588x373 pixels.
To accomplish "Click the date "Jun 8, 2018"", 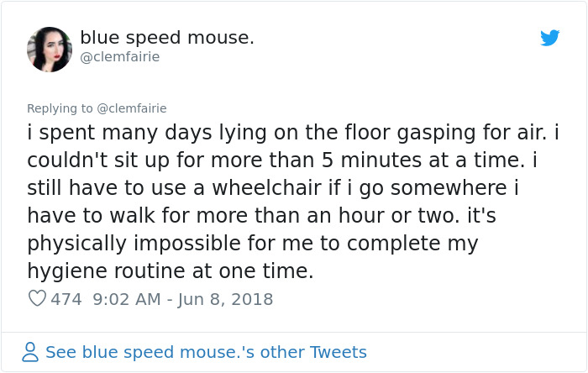I will pos(225,298).
